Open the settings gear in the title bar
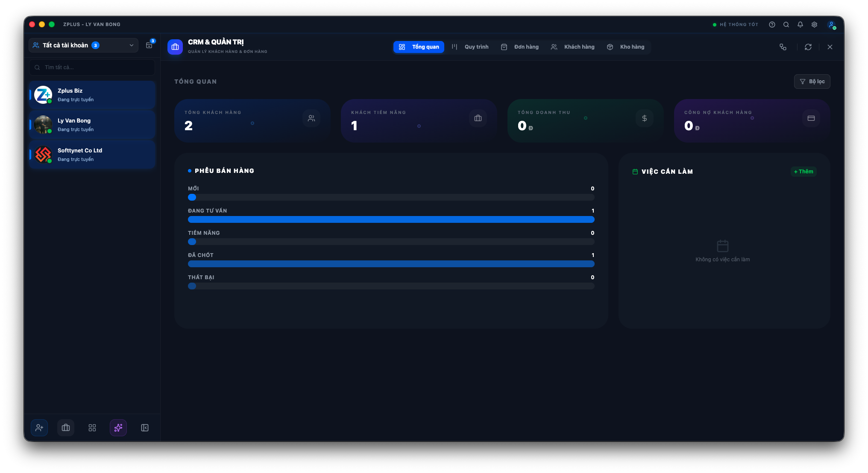 click(x=814, y=24)
